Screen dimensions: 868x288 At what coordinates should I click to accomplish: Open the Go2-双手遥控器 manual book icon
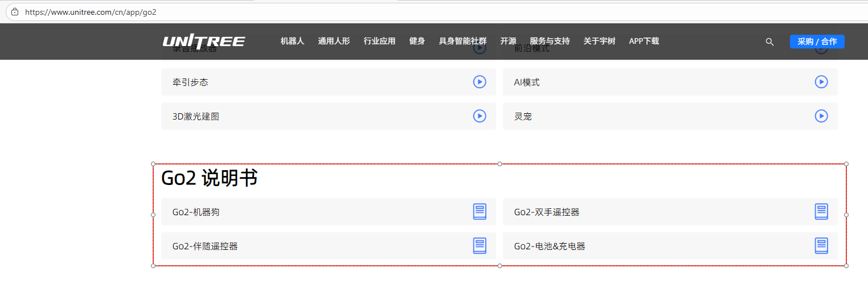point(821,212)
